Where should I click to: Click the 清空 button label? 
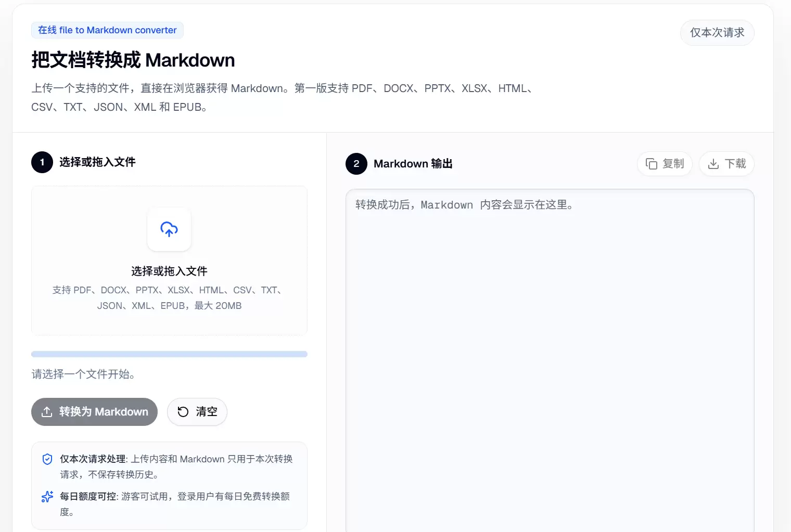[207, 412]
